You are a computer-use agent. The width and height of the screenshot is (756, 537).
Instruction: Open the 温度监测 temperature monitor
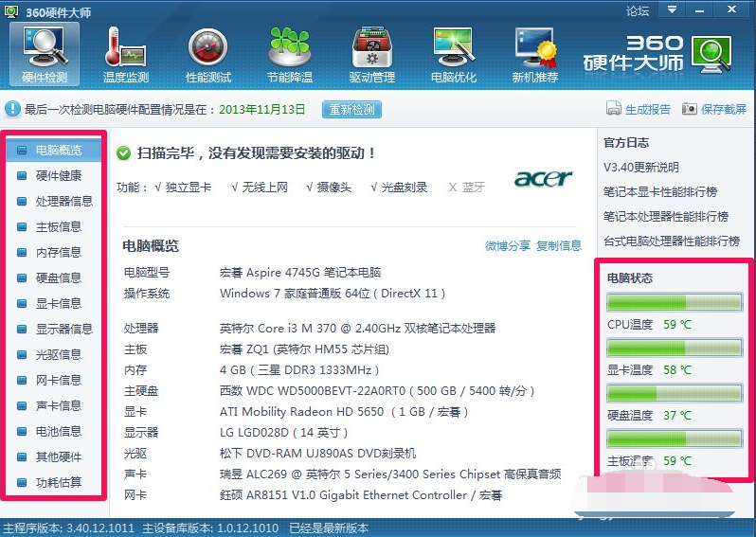(x=126, y=55)
